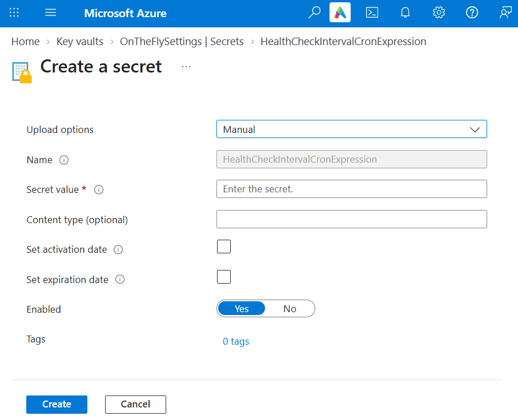Image resolution: width=518 pixels, height=420 pixels.
Task: Set Enabled toggle to Yes
Action: tap(242, 309)
